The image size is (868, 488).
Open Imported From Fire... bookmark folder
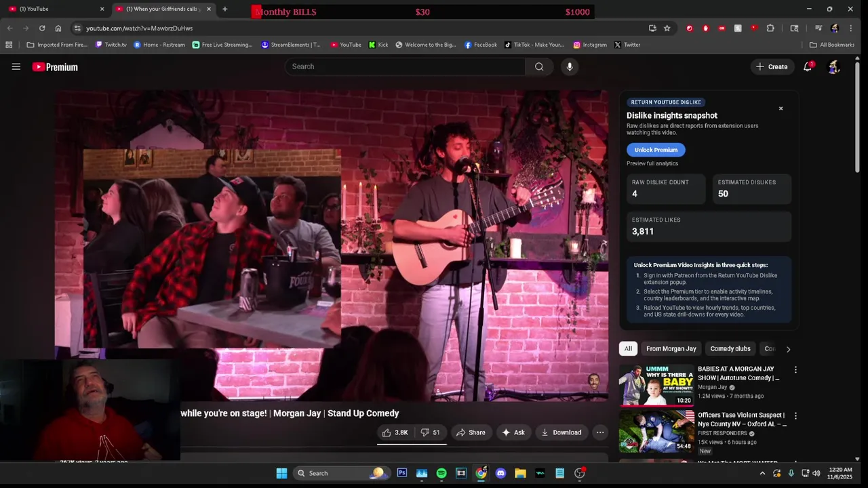(57, 45)
